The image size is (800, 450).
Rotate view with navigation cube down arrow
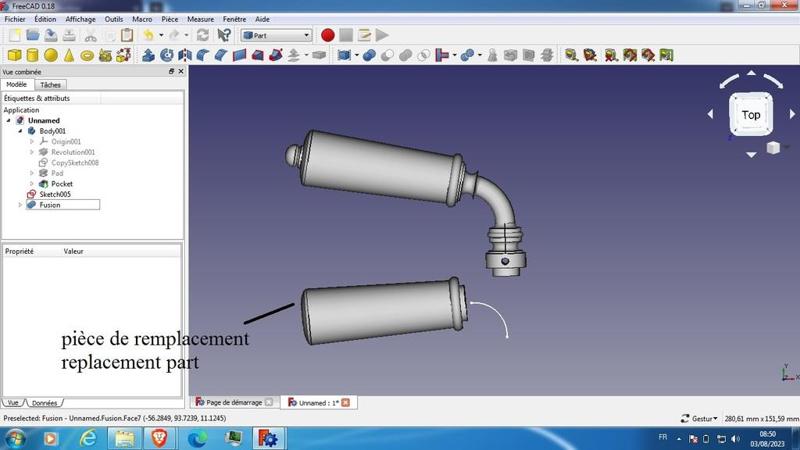pos(751,154)
